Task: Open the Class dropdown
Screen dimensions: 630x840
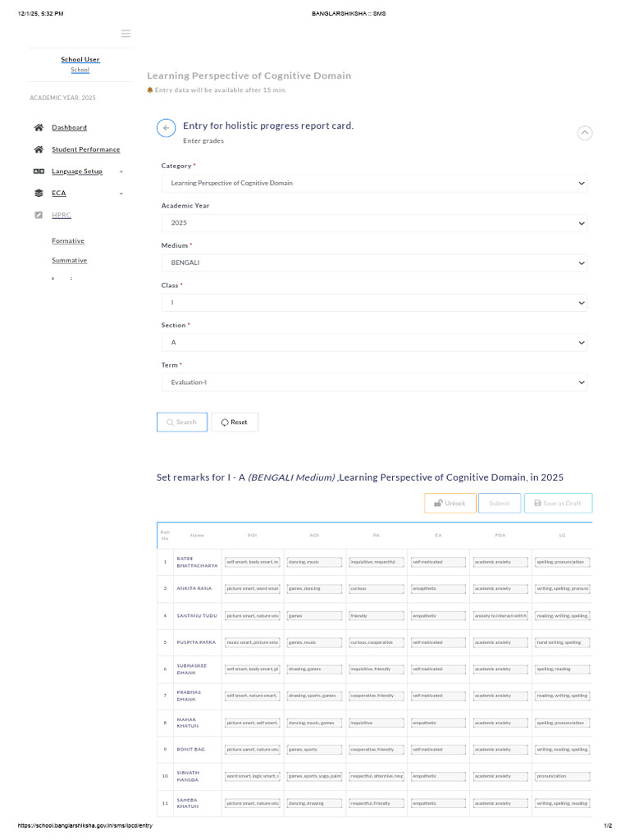Action: [x=374, y=303]
